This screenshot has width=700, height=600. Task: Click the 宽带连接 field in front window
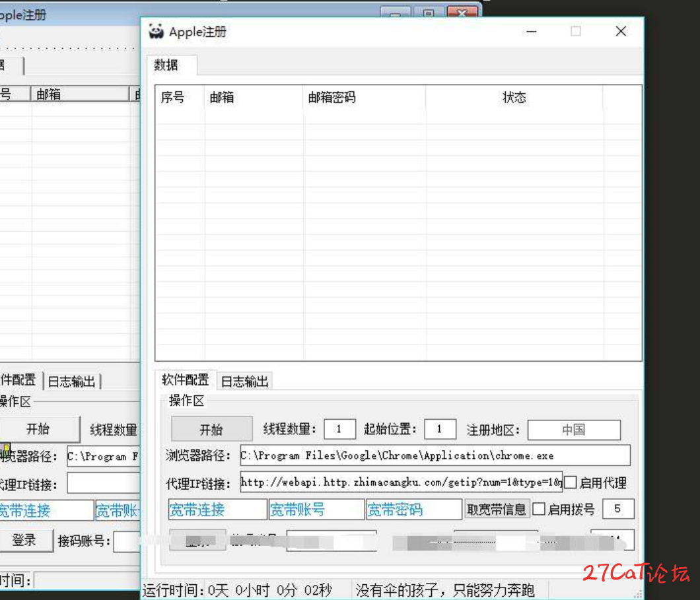(217, 510)
